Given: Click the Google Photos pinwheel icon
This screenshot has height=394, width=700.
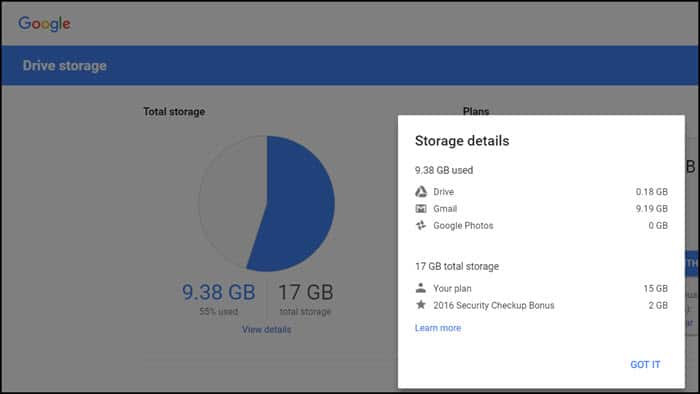Looking at the screenshot, I should [x=421, y=225].
